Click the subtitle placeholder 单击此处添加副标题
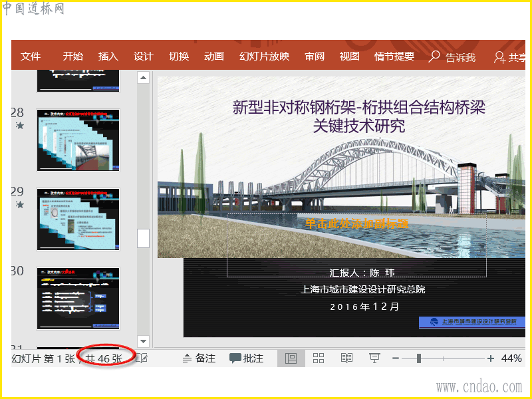532x399 pixels. 356,223
